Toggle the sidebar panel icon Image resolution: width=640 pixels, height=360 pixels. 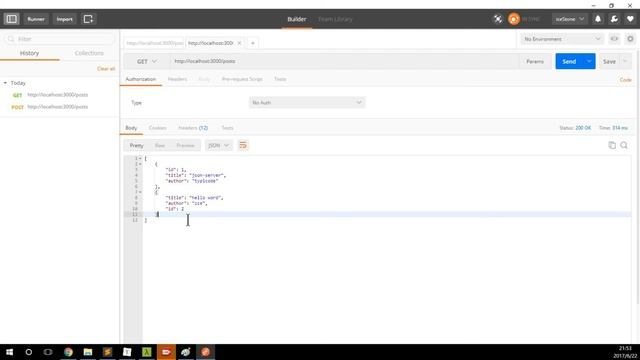pyautogui.click(x=11, y=19)
